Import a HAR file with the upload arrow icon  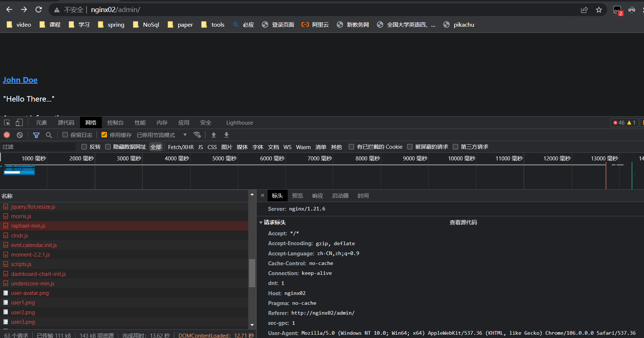pos(214,135)
